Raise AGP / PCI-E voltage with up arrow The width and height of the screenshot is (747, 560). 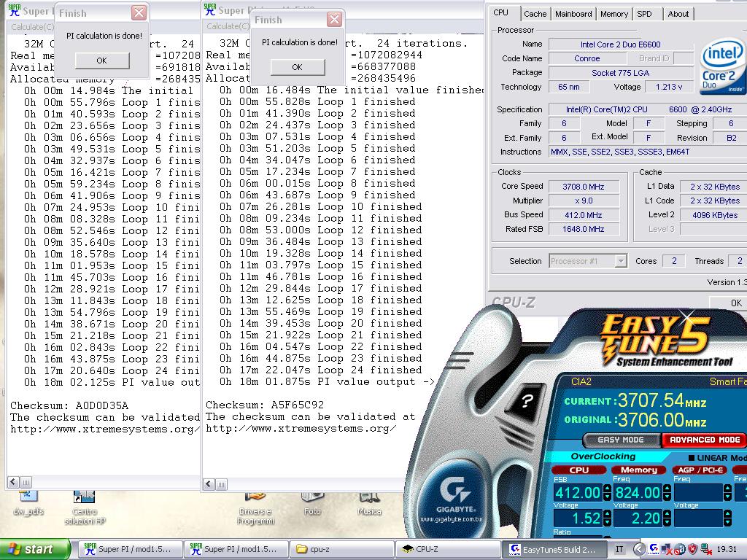727,514
